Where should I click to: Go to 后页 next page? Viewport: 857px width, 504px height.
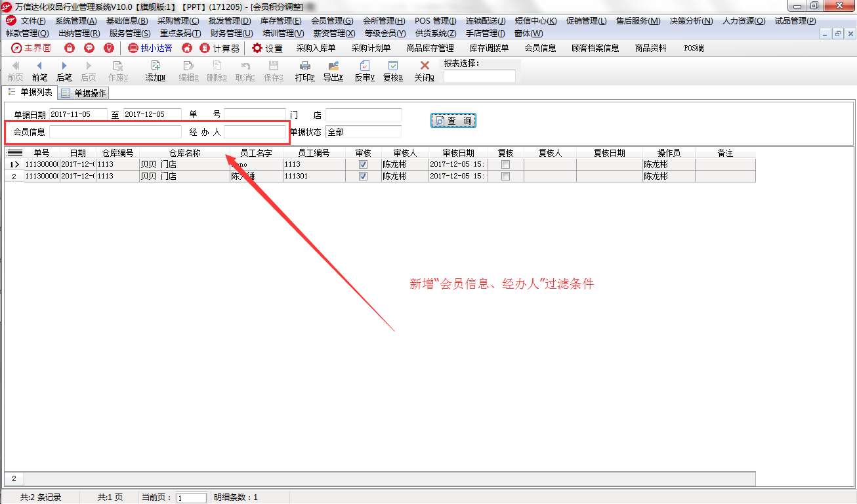89,71
